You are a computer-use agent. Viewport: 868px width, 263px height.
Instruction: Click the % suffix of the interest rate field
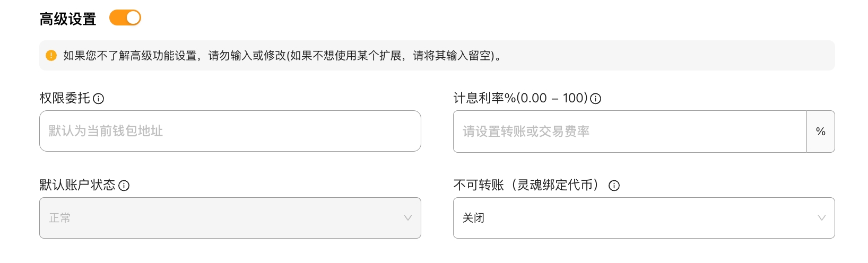(x=820, y=131)
